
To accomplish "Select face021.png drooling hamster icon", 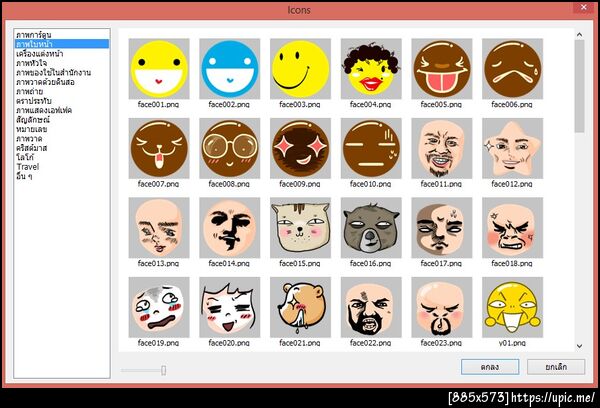I will coord(300,307).
